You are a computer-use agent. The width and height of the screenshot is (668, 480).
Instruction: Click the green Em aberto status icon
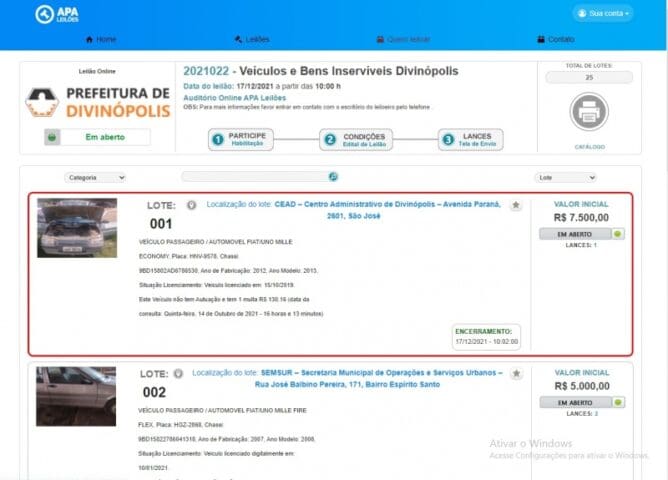[52, 137]
